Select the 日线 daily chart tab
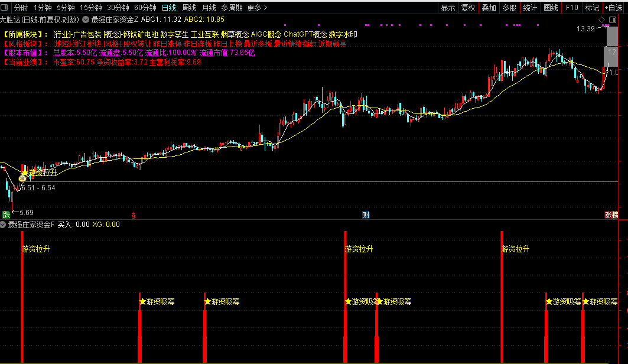 pyautogui.click(x=168, y=8)
